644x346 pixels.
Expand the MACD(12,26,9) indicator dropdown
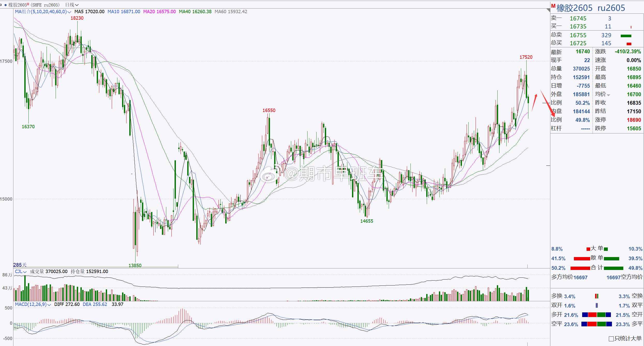pos(49,305)
